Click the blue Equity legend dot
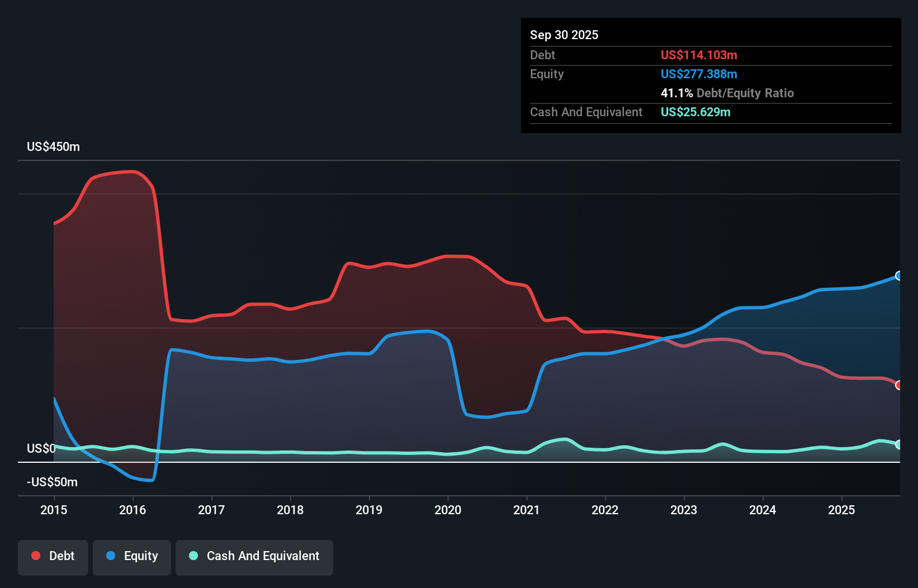Image resolution: width=918 pixels, height=588 pixels. pos(111,556)
